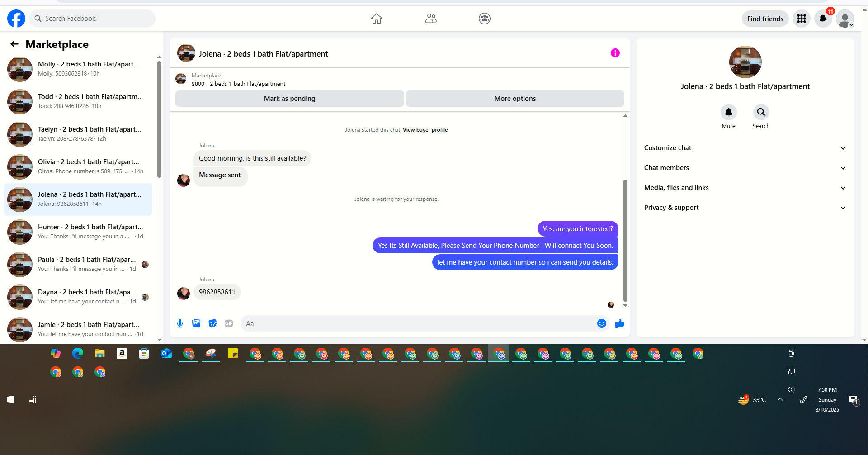This screenshot has height=455, width=868.
Task: Open the Facebook logo home link
Action: (x=16, y=19)
